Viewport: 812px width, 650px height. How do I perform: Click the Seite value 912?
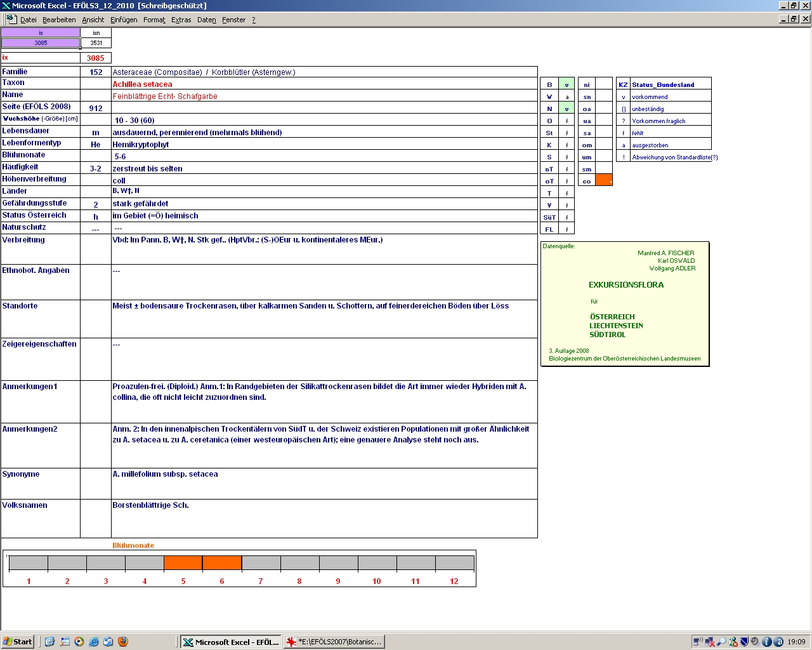pos(96,108)
